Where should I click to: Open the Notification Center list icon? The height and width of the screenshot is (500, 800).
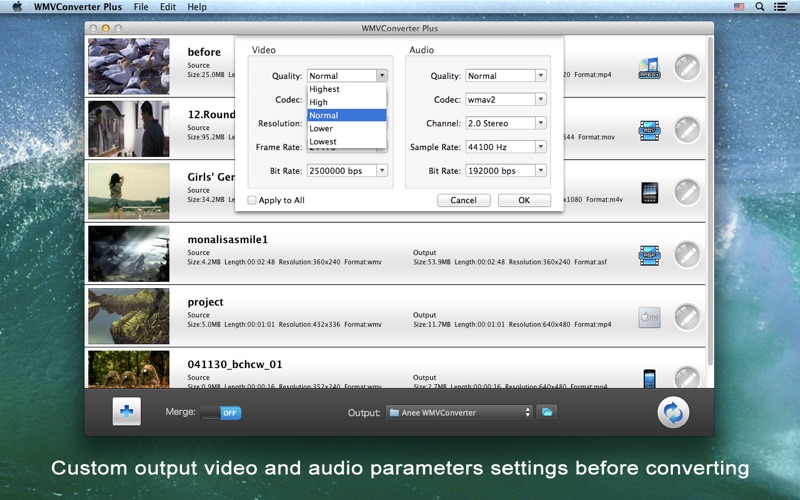tap(780, 7)
